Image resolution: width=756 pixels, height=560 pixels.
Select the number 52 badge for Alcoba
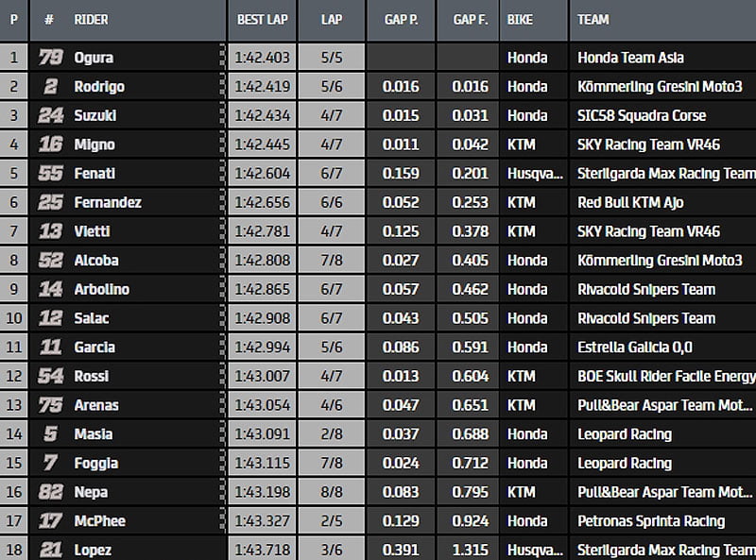(x=51, y=261)
